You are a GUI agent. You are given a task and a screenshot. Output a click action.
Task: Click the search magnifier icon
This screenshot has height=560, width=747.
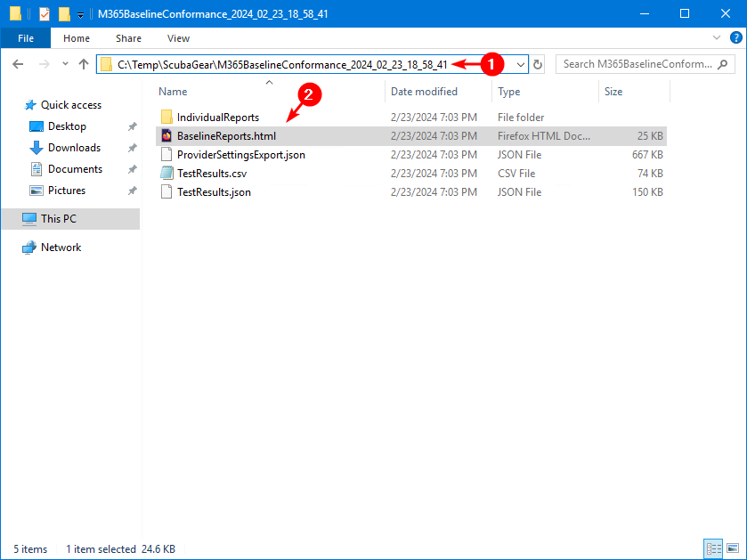723,64
